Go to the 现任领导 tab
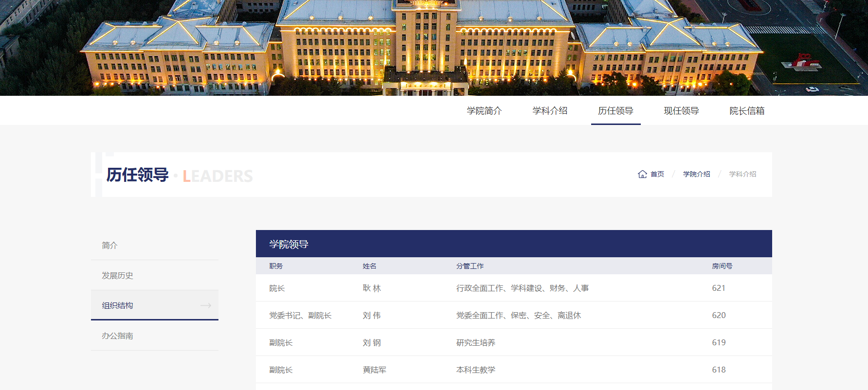 [681, 111]
